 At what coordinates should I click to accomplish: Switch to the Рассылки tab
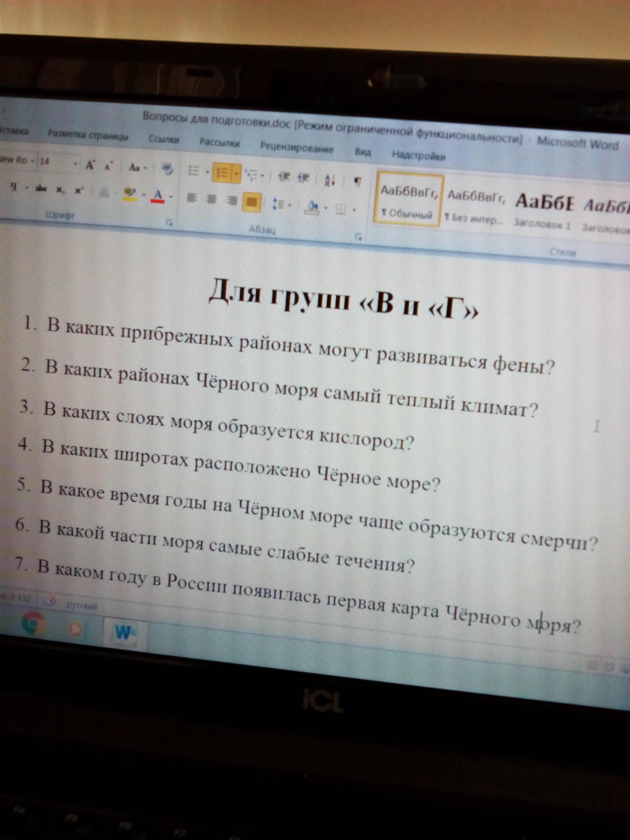[220, 143]
